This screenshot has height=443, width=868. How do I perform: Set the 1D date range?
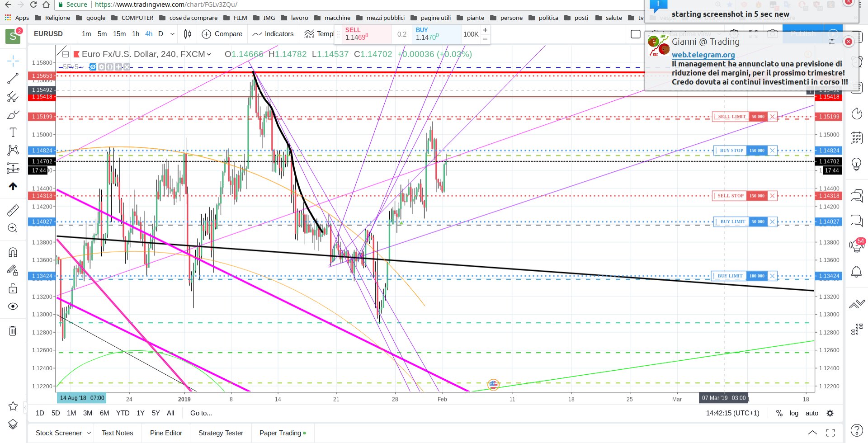tap(40, 413)
